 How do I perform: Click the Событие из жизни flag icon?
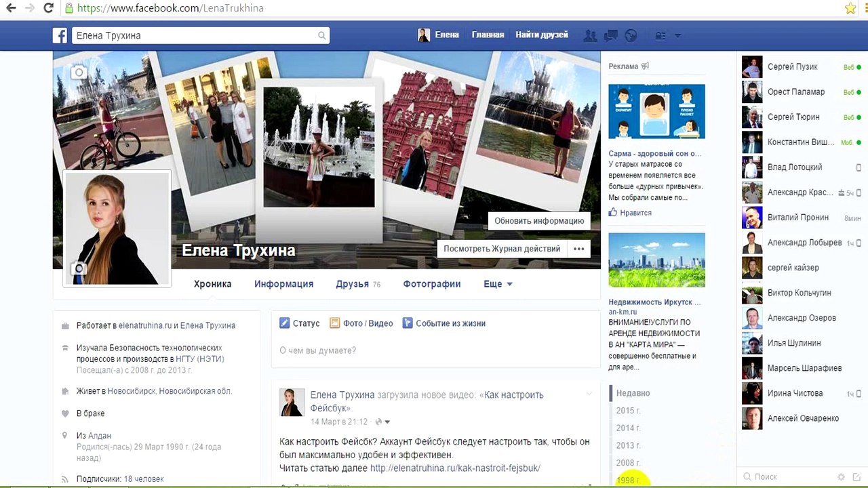coord(408,323)
